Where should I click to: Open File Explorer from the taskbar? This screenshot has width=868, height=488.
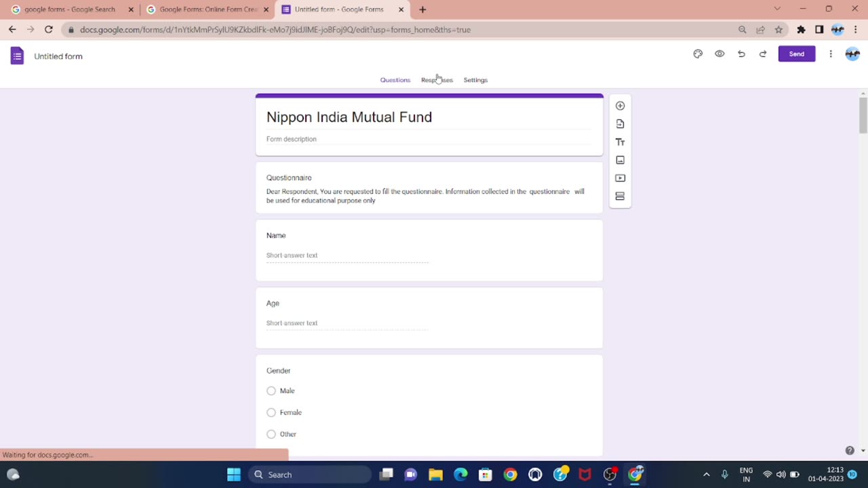(x=435, y=474)
